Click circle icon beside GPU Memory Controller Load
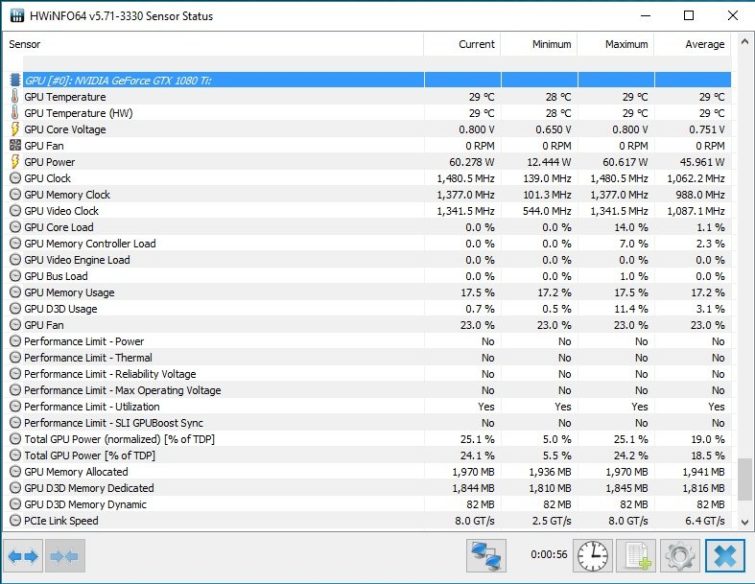Image resolution: width=755 pixels, height=584 pixels. click(15, 244)
